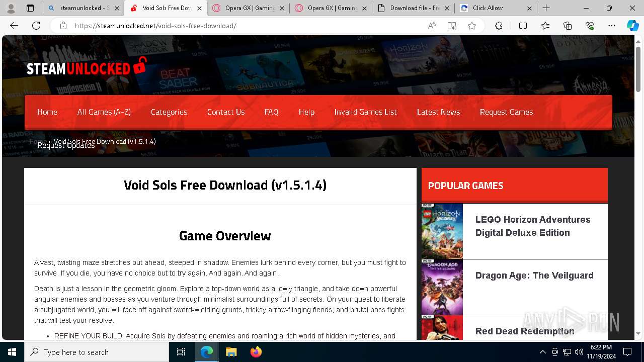The height and width of the screenshot is (362, 644).
Task: Open All Games (A-Z) menu item
Action: 104,112
